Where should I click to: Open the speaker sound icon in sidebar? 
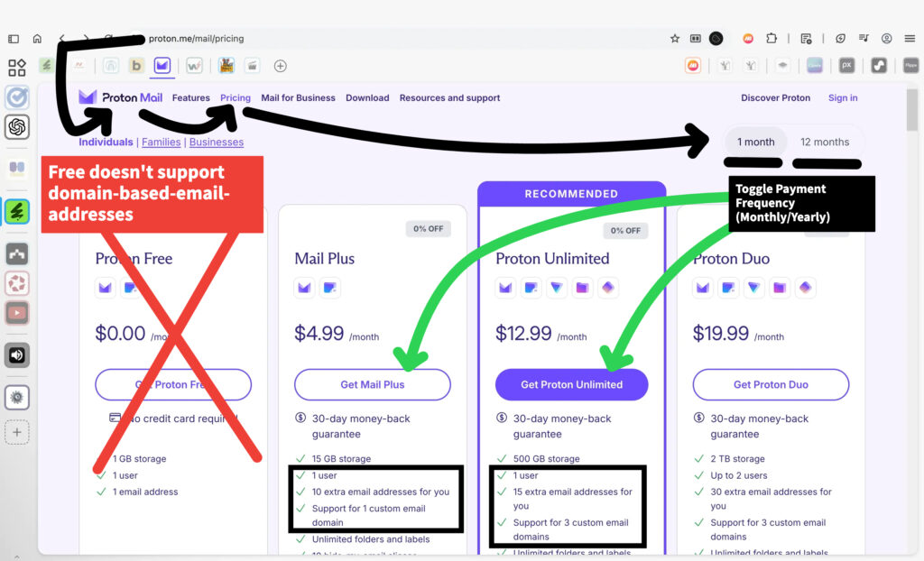16,355
